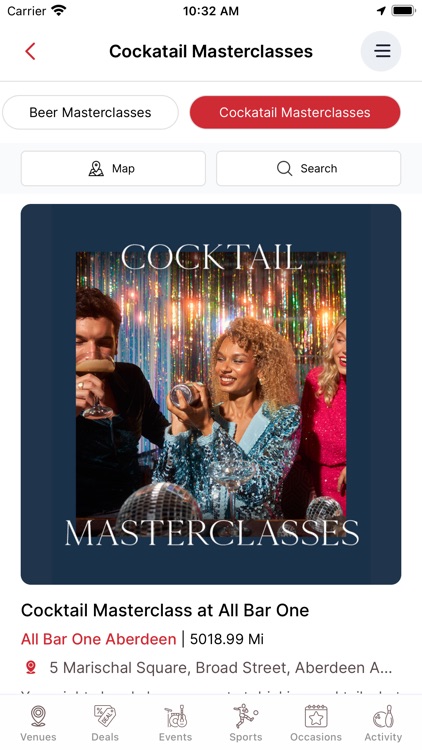Viewport: 422px width, 750px height.
Task: Tap the Search button label
Action: pos(319,168)
